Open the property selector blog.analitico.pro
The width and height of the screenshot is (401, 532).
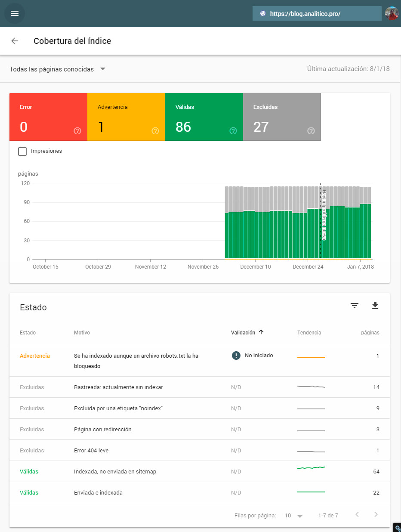317,13
